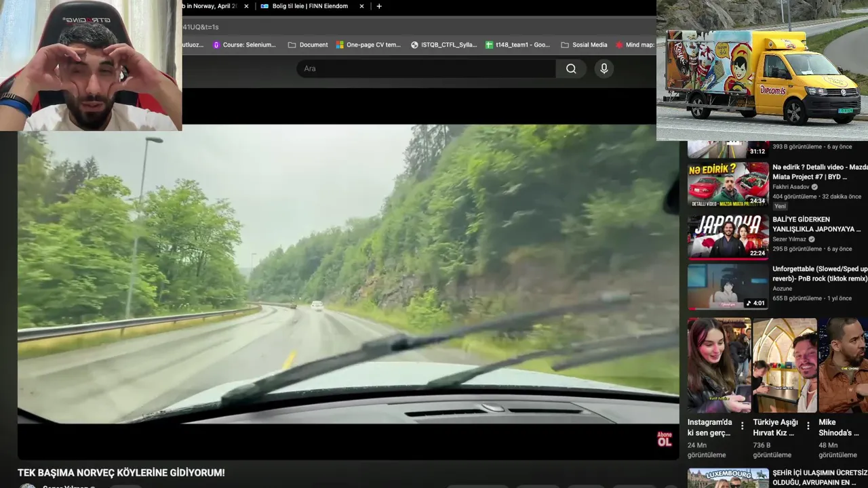Close the Bolig til leie FINN Eiendom tab
The height and width of the screenshot is (488, 868).
tap(361, 6)
